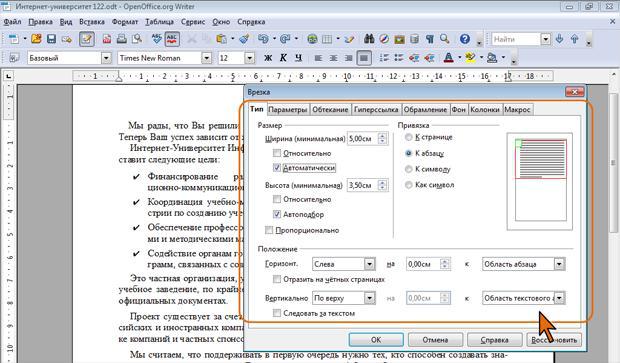This screenshot has width=620, height=363.
Task: Click the Redo arrow icon
Action: point(285,39)
